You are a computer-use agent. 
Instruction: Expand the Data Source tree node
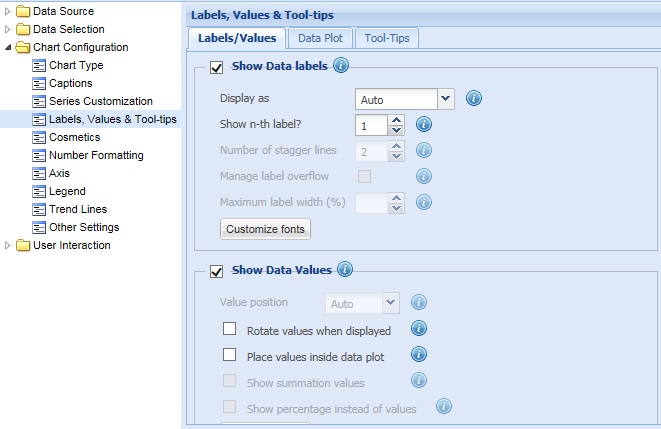coord(9,11)
